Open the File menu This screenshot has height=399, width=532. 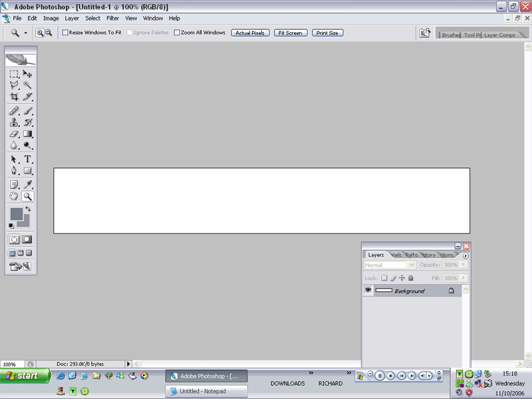tap(17, 19)
